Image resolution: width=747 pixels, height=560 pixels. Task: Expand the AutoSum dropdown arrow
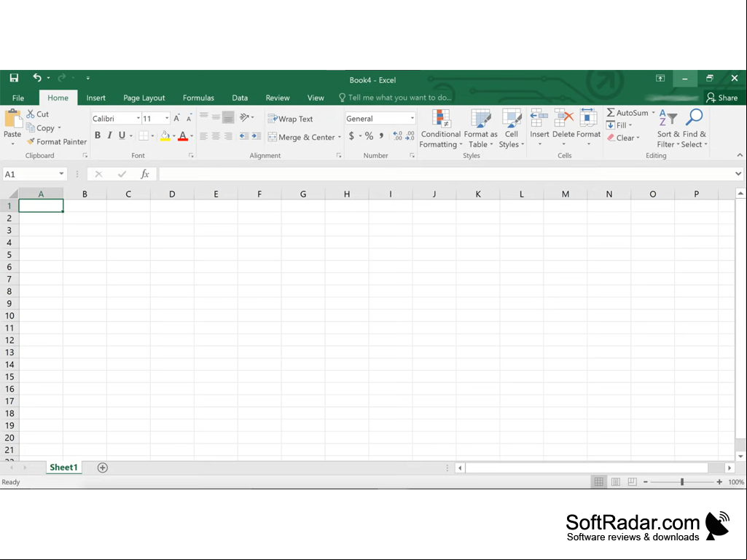click(x=653, y=113)
